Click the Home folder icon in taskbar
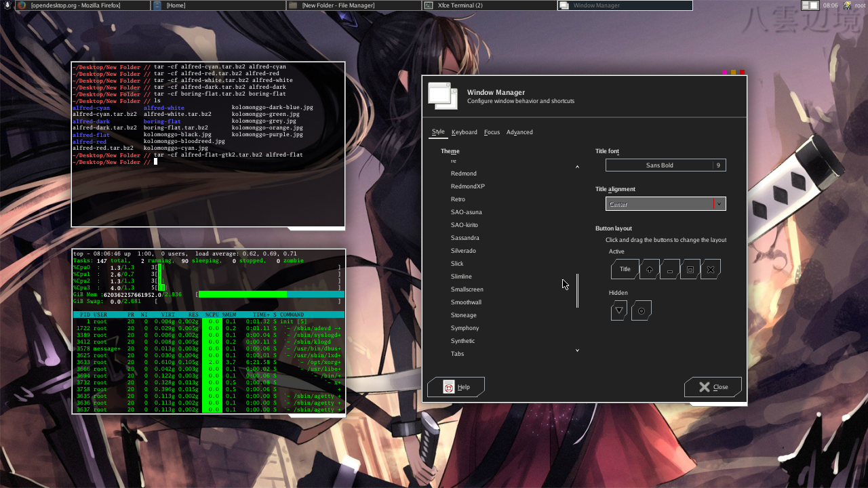The height and width of the screenshot is (488, 868). point(157,5)
